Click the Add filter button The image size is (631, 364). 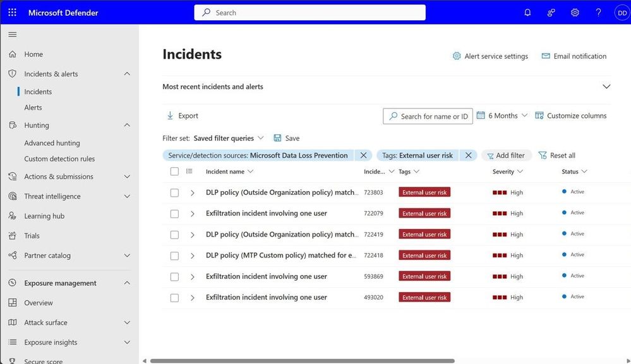[x=506, y=155]
